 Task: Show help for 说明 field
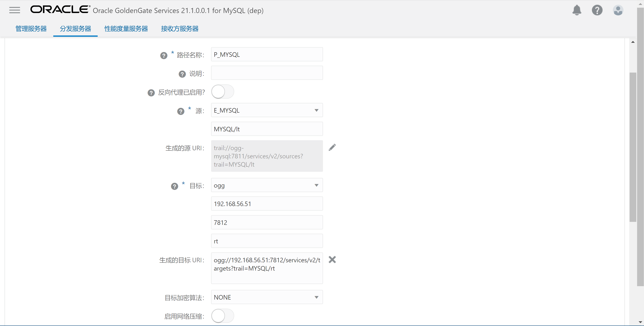(x=182, y=74)
